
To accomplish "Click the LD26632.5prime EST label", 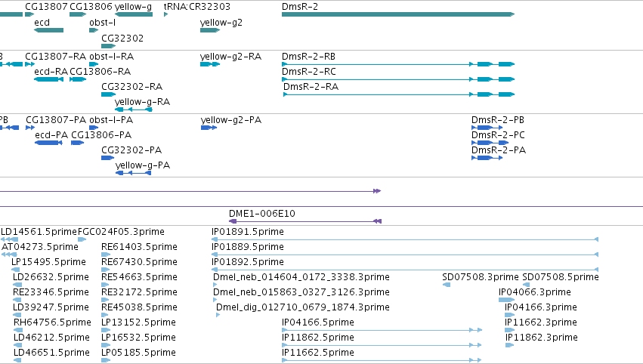I will [51, 276].
